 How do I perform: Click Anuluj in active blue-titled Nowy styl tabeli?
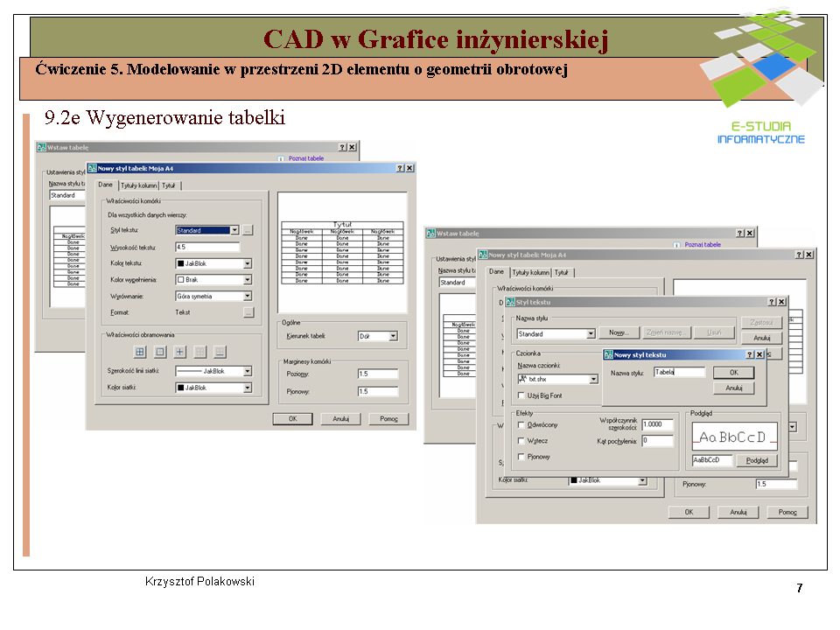tap(340, 419)
